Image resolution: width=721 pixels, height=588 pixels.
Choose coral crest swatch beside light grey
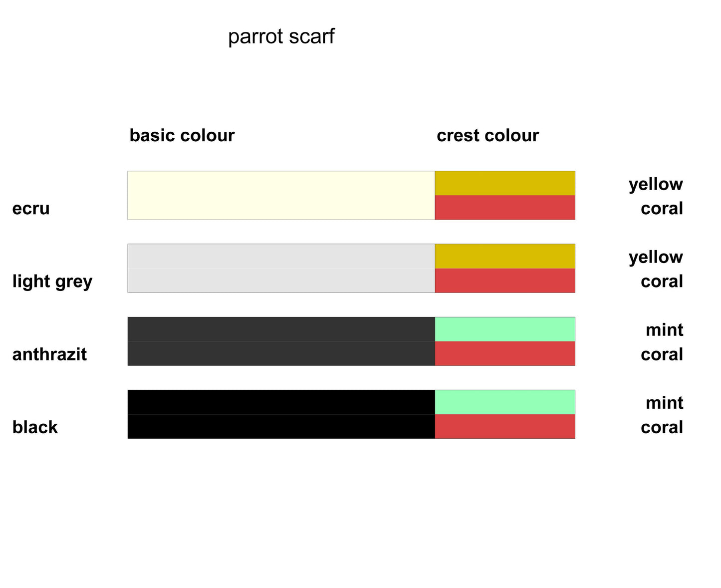point(504,281)
